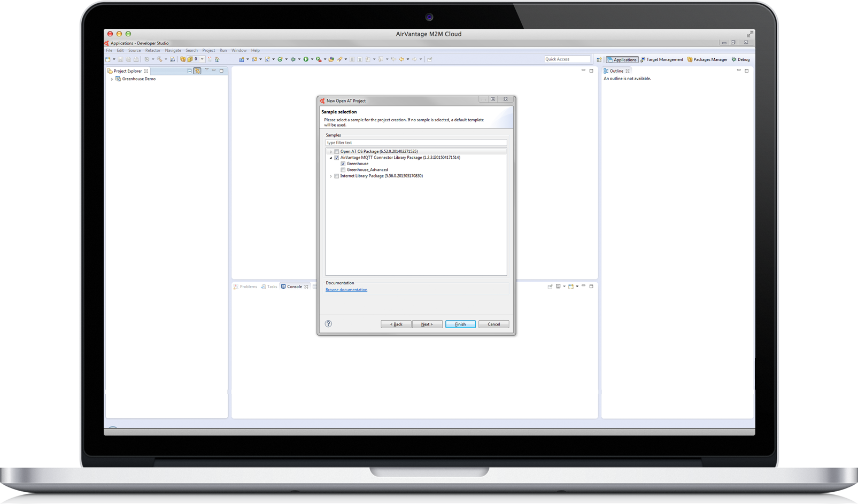Check the Open AT OS Package checkbox
Screen dimensions: 858x504
pos(337,152)
